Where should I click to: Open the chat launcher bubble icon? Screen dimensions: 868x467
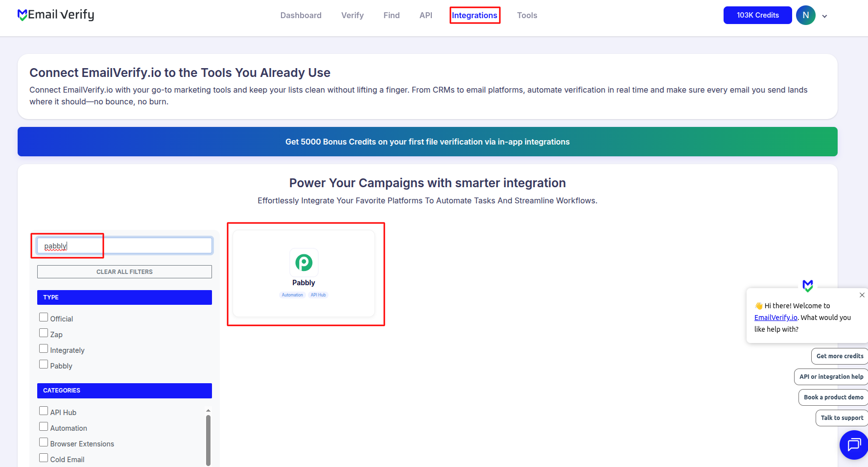(x=854, y=444)
